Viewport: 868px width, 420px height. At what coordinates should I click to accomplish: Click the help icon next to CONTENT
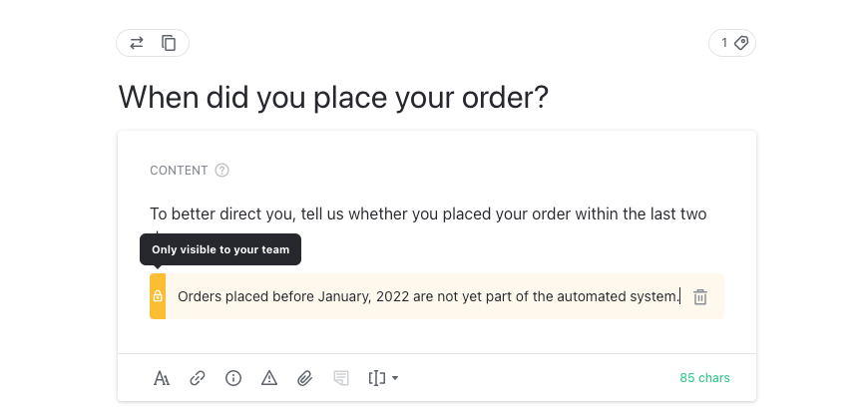tap(222, 171)
